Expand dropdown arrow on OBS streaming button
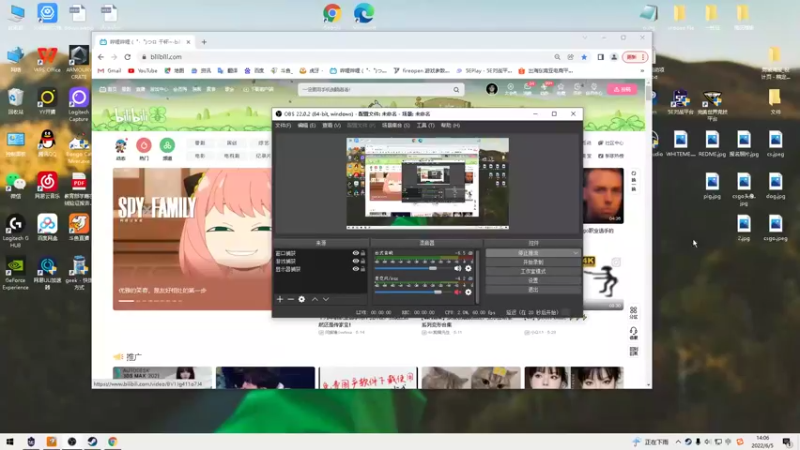The width and height of the screenshot is (800, 450). coord(576,253)
